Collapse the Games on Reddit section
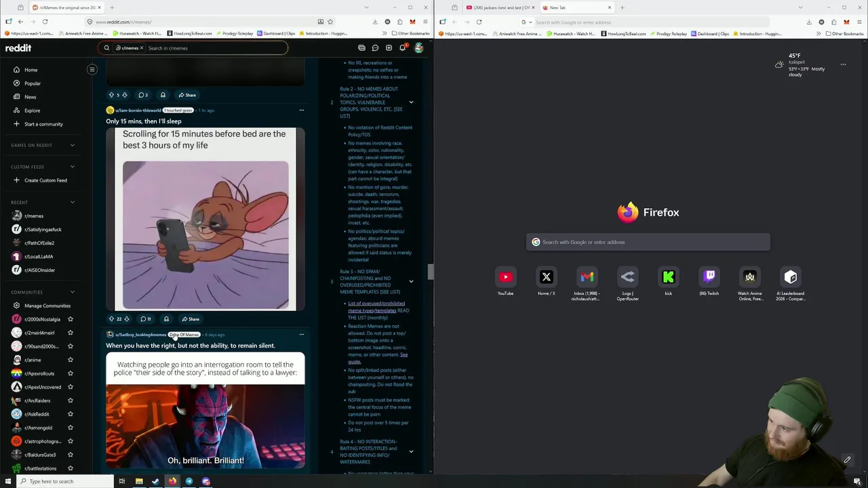868x488 pixels. click(x=73, y=145)
